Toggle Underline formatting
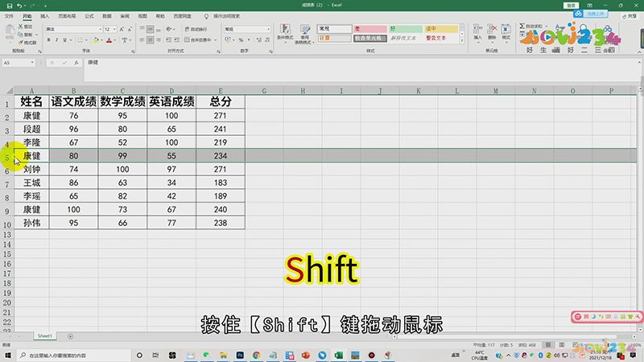The image size is (644, 362). (x=64, y=40)
